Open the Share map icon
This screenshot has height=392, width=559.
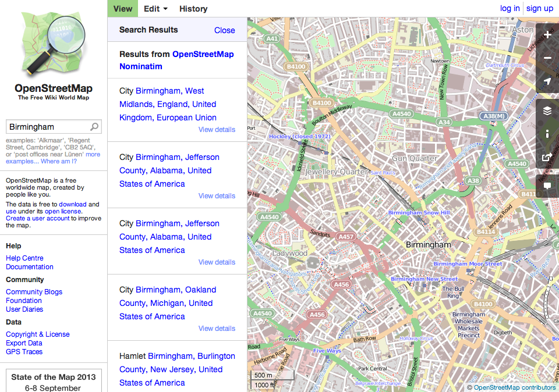[x=547, y=157]
